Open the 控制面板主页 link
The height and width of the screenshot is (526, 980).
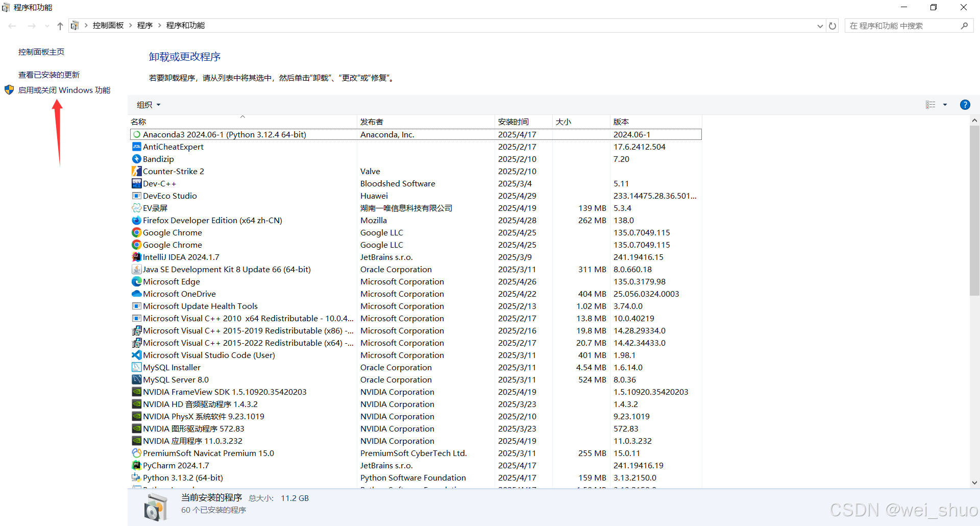click(x=41, y=52)
